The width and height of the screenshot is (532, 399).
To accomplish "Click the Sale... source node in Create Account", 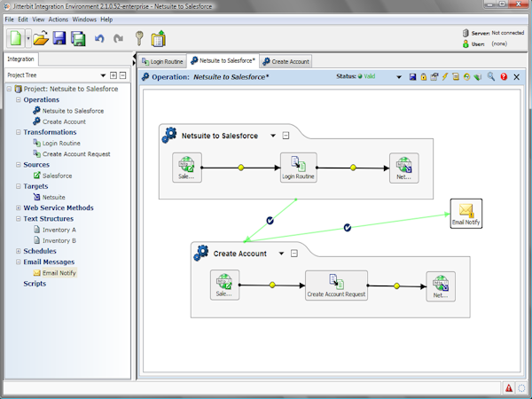I will pos(224,285).
